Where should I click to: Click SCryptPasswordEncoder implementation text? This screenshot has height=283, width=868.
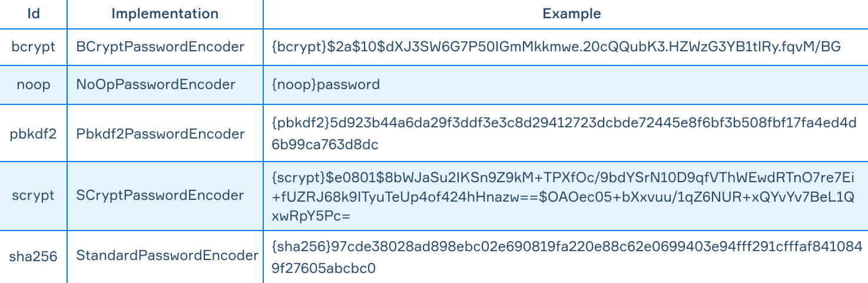160,195
